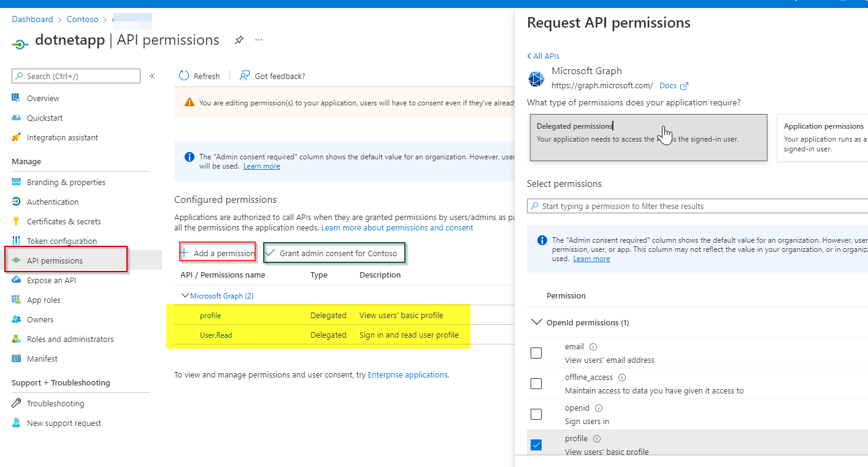Go back to All APIs
Screen dimensions: 868x467
tap(543, 56)
